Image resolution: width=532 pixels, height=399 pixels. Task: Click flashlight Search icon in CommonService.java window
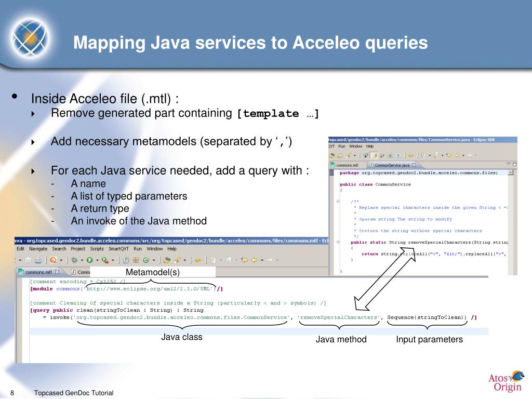(349, 155)
